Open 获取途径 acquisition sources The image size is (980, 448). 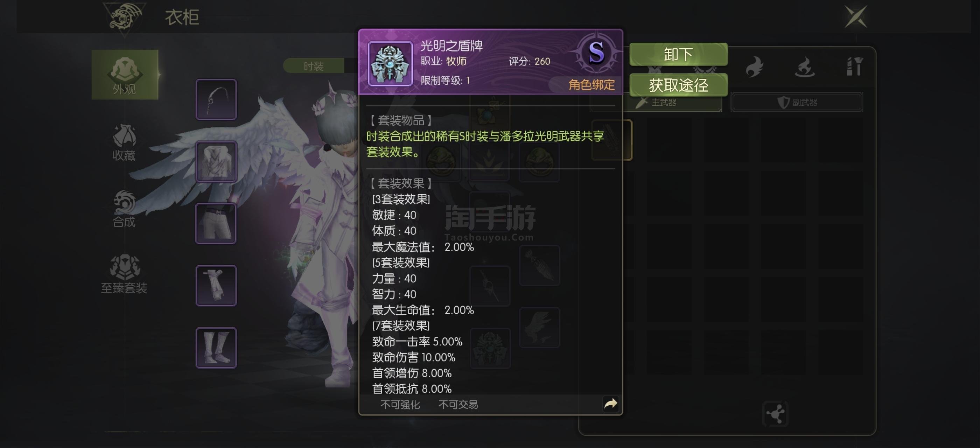[x=678, y=85]
